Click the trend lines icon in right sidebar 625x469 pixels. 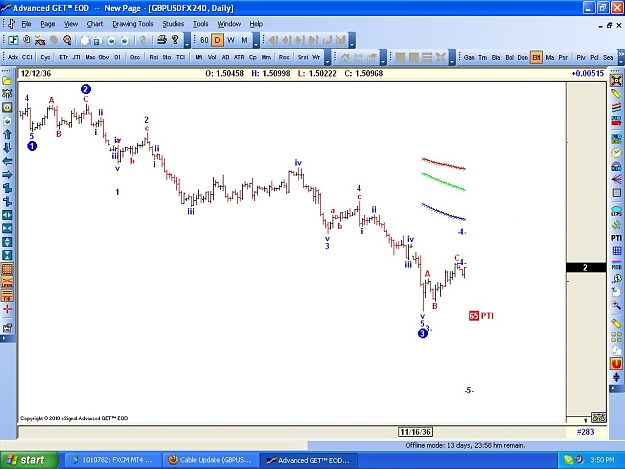pyautogui.click(x=616, y=107)
